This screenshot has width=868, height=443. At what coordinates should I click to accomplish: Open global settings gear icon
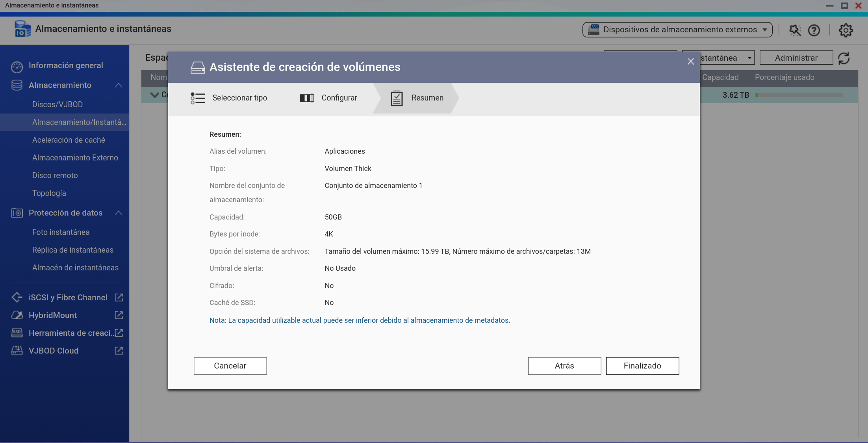[846, 30]
